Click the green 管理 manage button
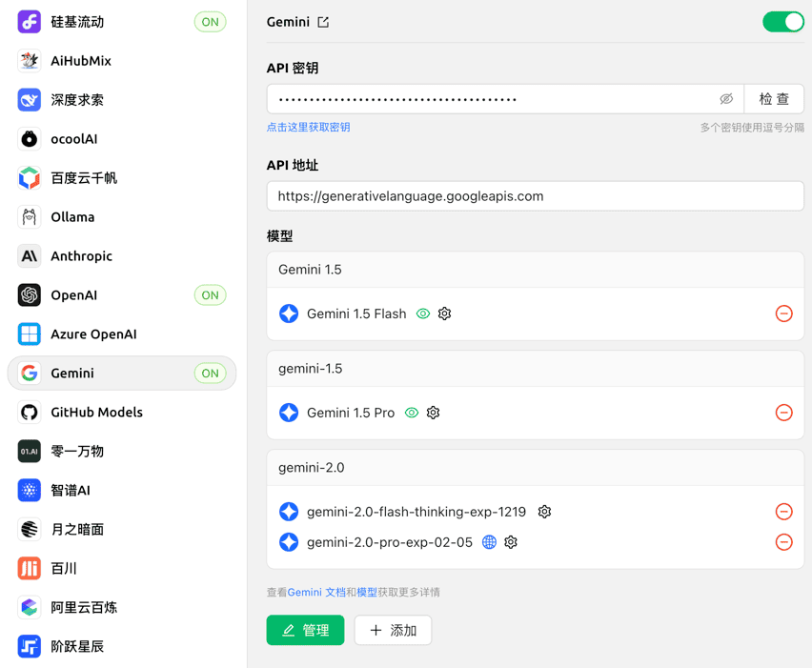This screenshot has width=812, height=668. 305,630
